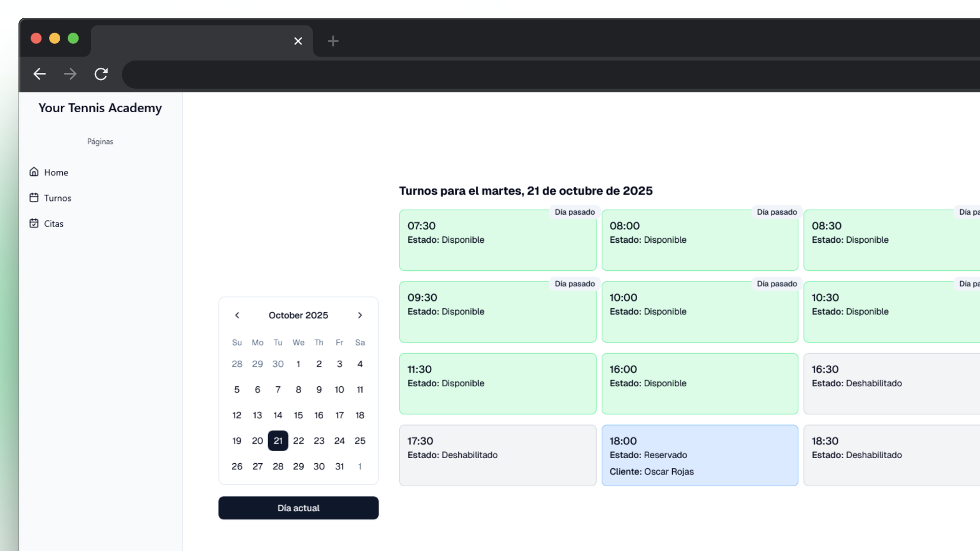Click the Home house icon in sidebar
This screenshot has width=980, height=551.
[x=34, y=172]
